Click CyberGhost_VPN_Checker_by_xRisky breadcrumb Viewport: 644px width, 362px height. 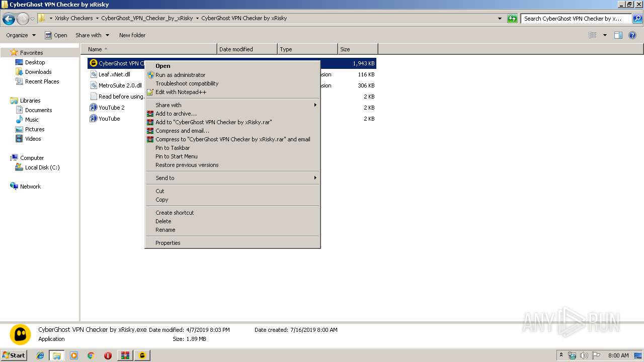(147, 18)
